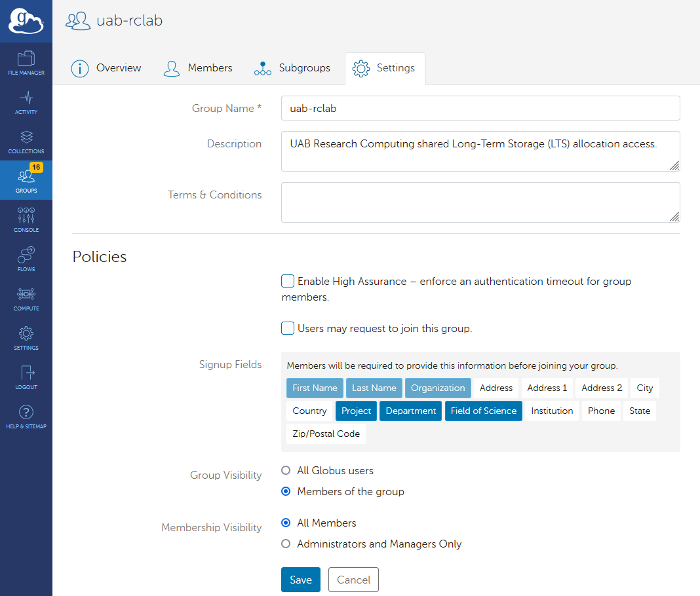
Task: Open Compute in the sidebar
Action: click(x=26, y=299)
